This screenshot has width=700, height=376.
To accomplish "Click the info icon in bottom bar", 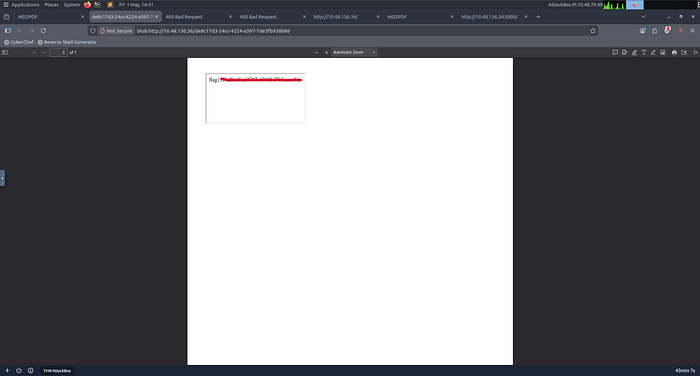I will tap(30, 371).
